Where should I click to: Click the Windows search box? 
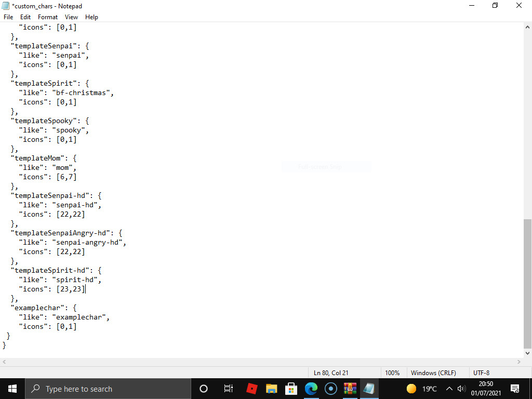click(x=104, y=389)
